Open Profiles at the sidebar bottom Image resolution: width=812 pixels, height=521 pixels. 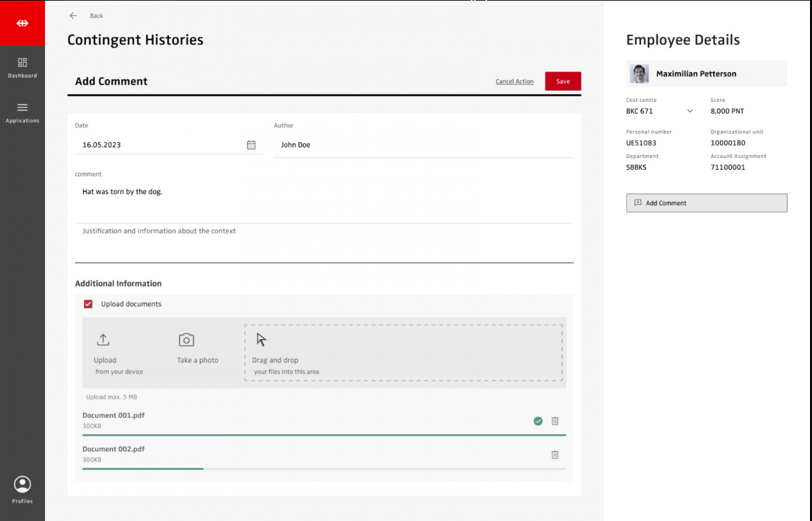[23, 490]
